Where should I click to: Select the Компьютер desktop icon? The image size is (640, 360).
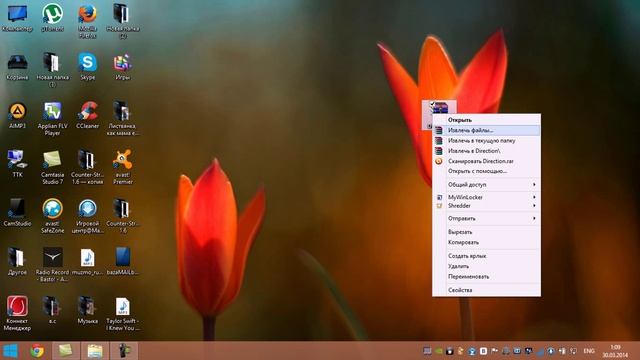click(x=17, y=17)
